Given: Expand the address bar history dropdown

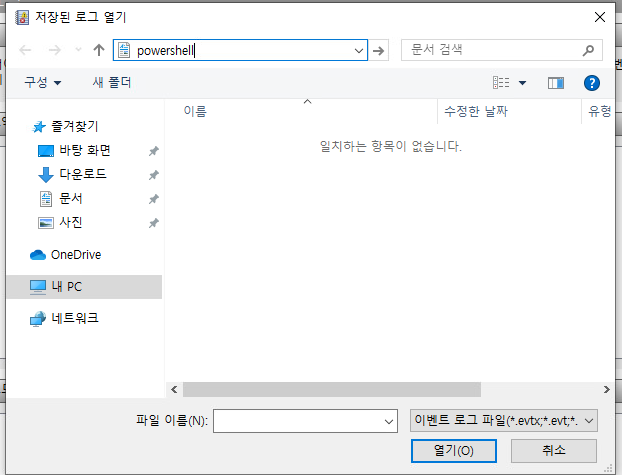Looking at the screenshot, I should coord(359,50).
